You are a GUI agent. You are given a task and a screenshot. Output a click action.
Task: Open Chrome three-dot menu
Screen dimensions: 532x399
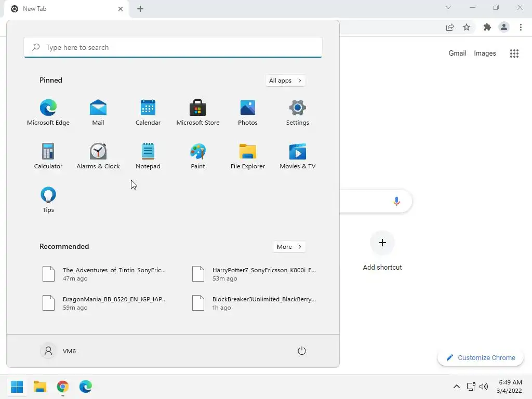click(x=521, y=27)
